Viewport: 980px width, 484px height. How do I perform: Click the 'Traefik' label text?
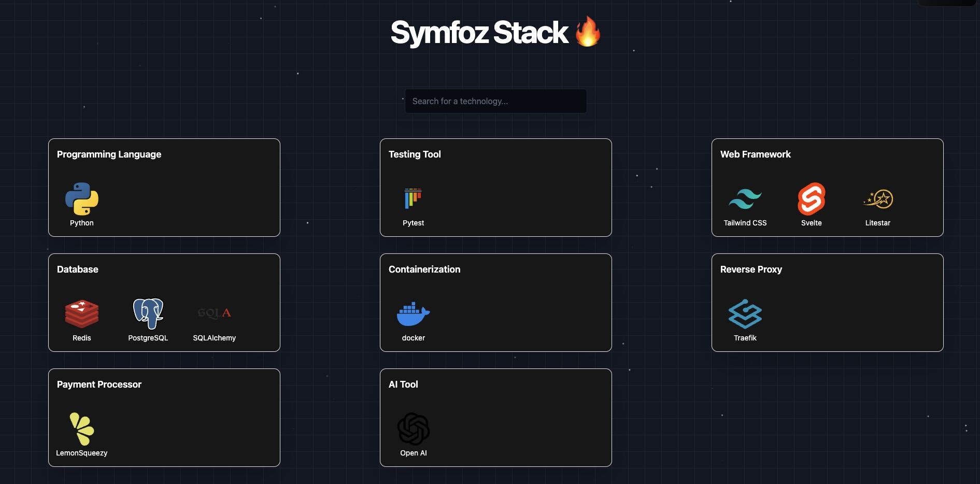745,338
